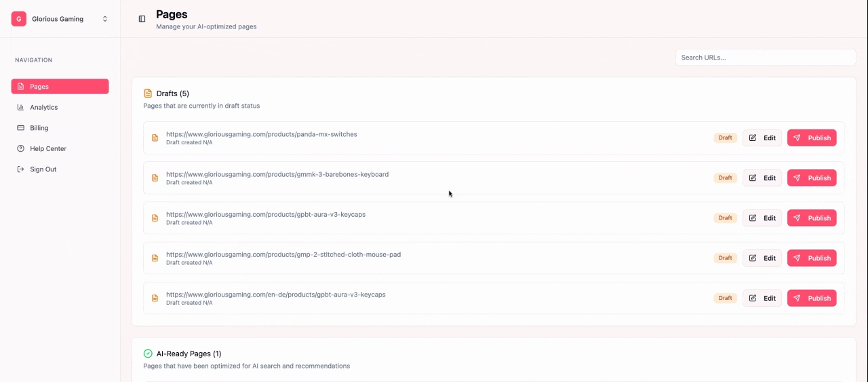Publish the gpbt-aura-v3-keycaps draft
The height and width of the screenshot is (382, 868).
(812, 218)
